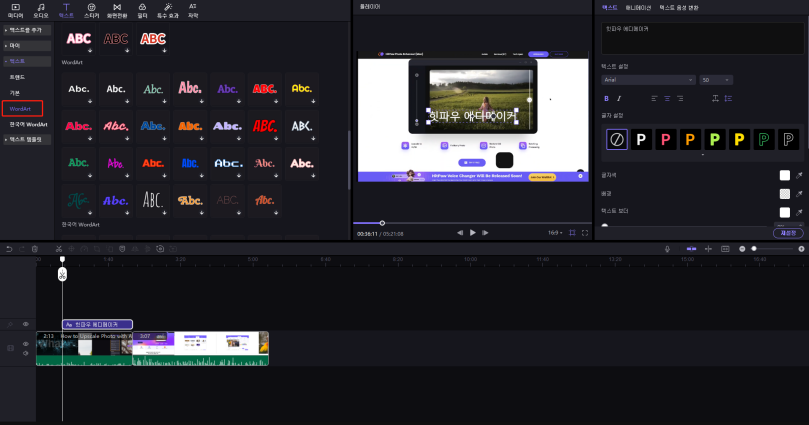The height and width of the screenshot is (425, 809).
Task: Open the Media (미디어) tab
Action: 15,10
